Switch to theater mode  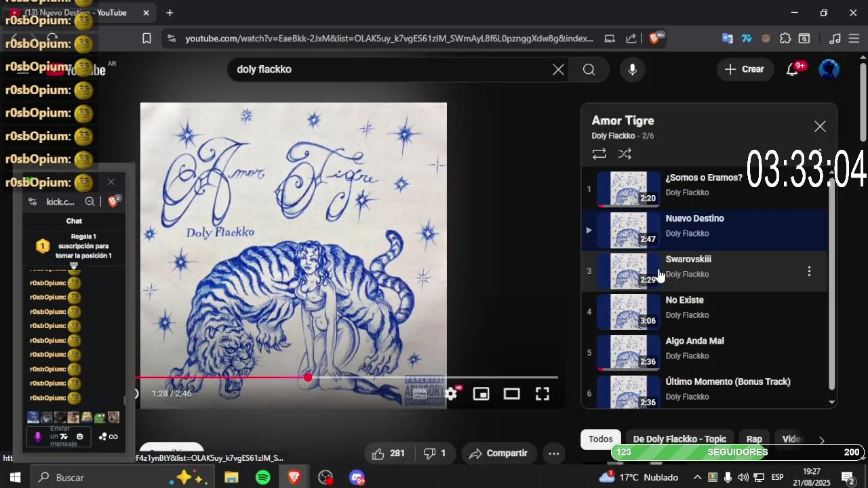point(511,394)
